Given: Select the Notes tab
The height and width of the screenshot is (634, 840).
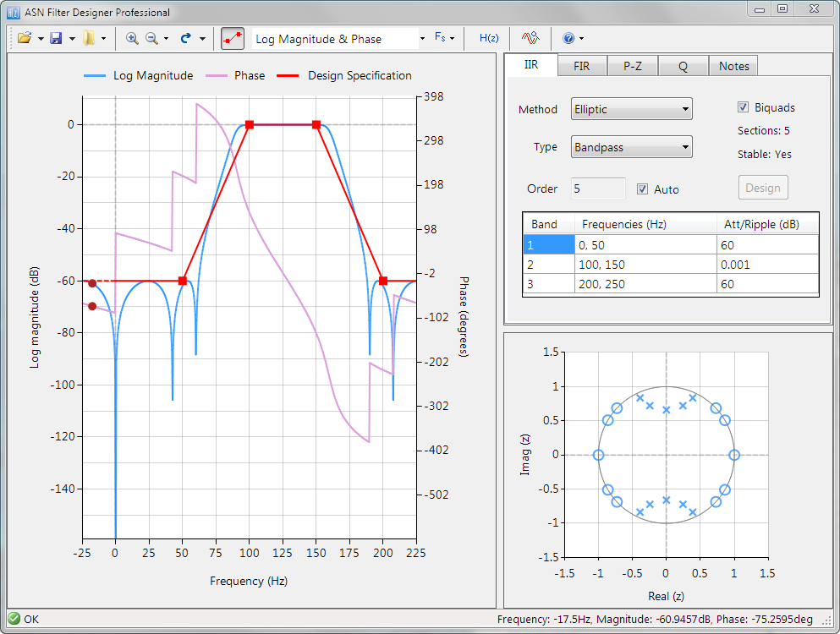Looking at the screenshot, I should coord(733,66).
